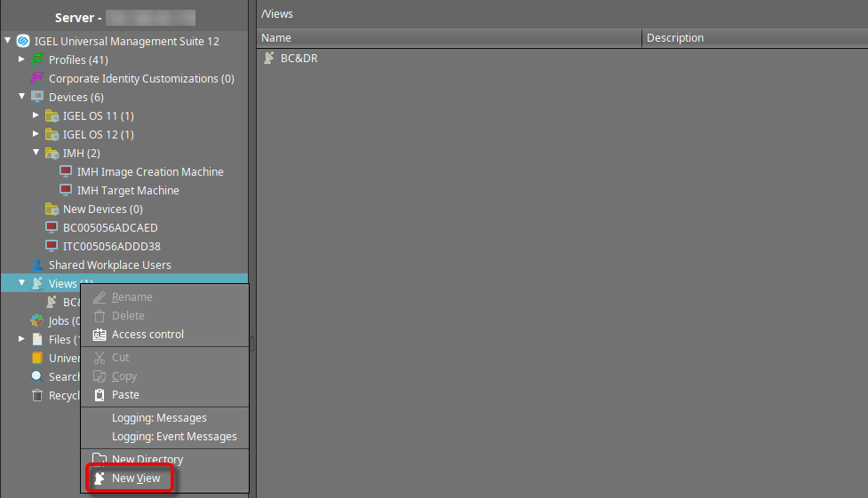Image resolution: width=868 pixels, height=498 pixels.
Task: Click the IGEL Universal Management Suite logo icon
Action: click(23, 41)
